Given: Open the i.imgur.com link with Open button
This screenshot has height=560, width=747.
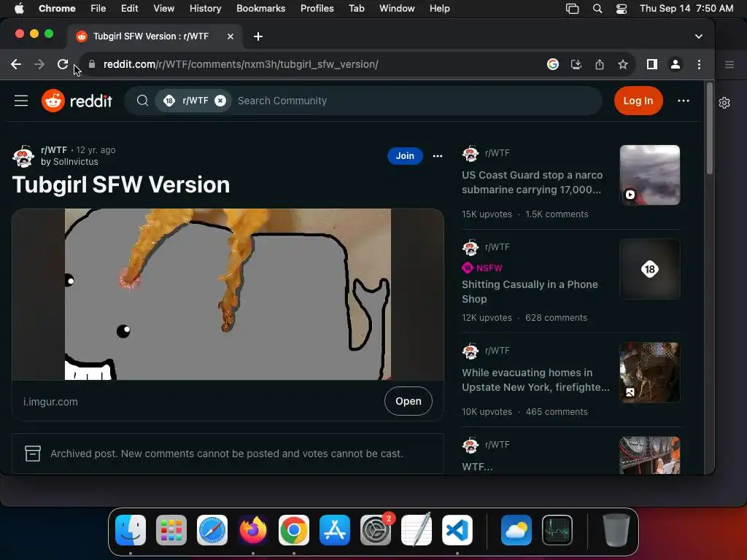Looking at the screenshot, I should (x=409, y=401).
